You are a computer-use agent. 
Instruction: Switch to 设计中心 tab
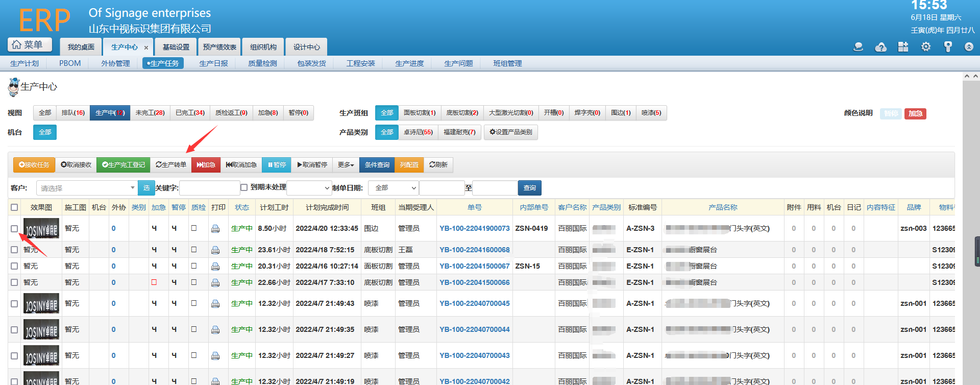click(306, 47)
